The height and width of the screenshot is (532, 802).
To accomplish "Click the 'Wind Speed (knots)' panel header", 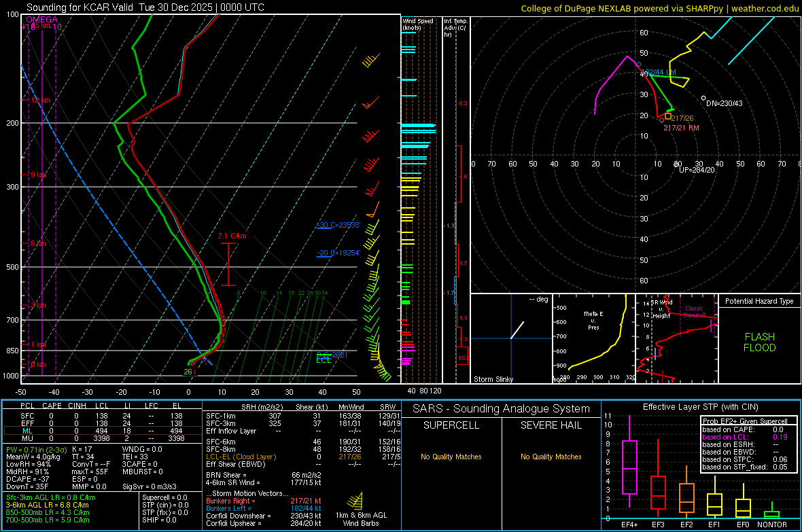I will tap(418, 24).
